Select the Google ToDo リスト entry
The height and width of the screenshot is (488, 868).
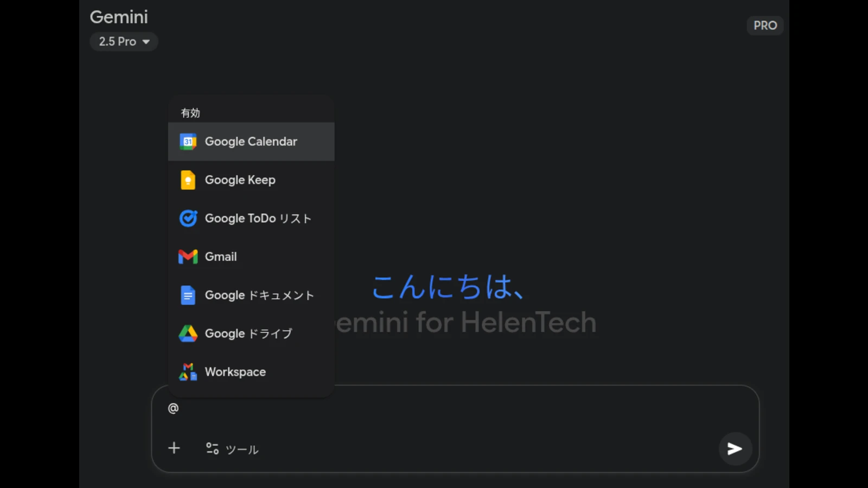pos(258,219)
